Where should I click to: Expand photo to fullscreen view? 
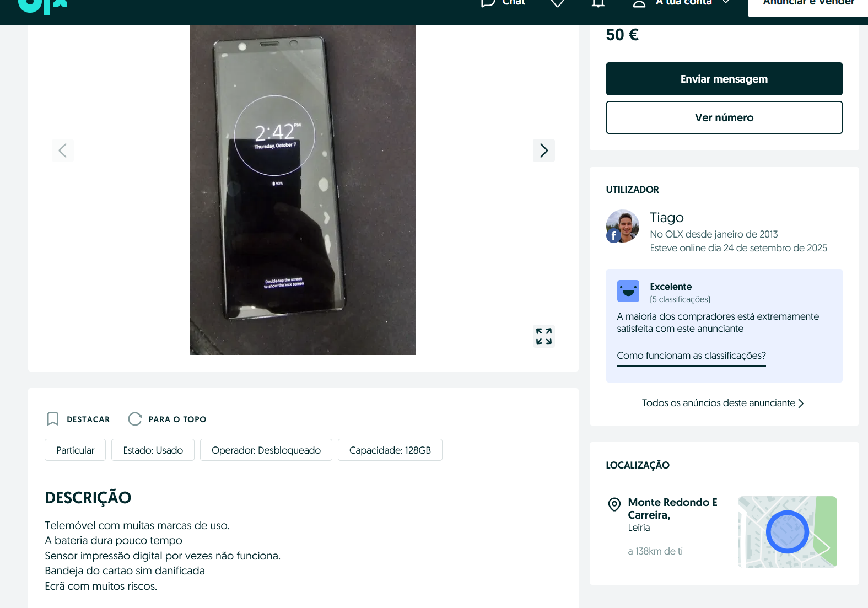(543, 336)
